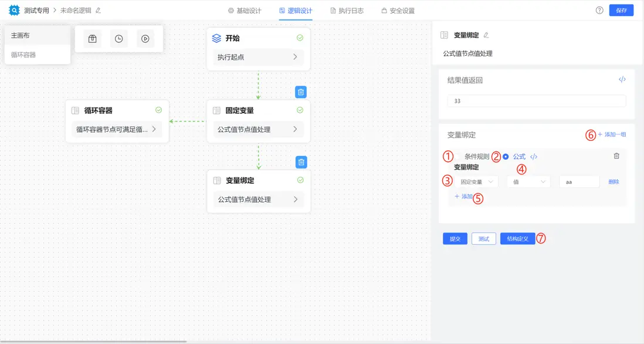Open the 固定变量 dropdown in binding row
Image resolution: width=644 pixels, height=344 pixels.
click(x=476, y=181)
